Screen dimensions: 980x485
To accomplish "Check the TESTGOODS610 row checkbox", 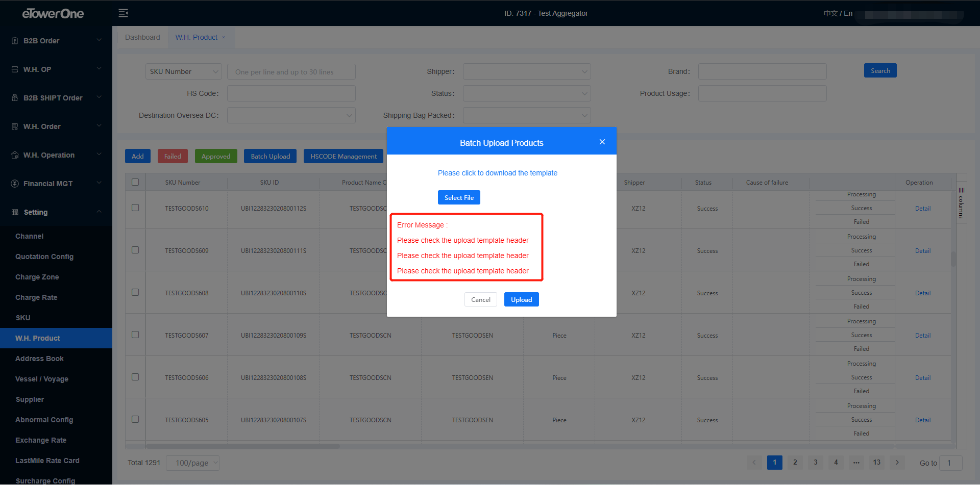I will (135, 208).
